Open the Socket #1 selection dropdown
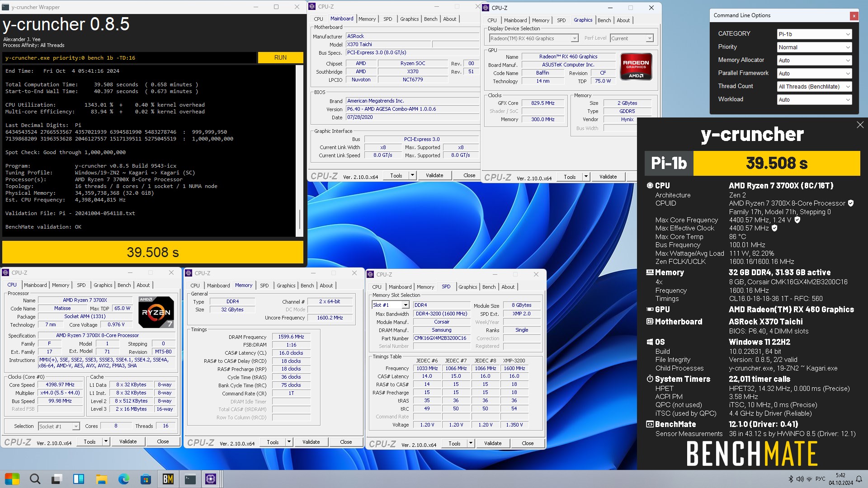Screen dimensions: 868x488 59,426
